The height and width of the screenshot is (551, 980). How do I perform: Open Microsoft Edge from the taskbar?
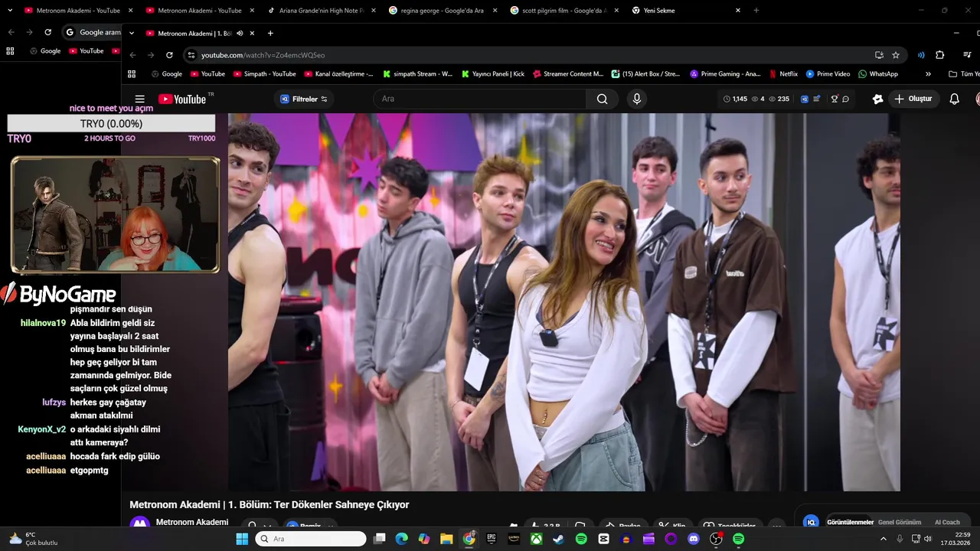pos(401,539)
